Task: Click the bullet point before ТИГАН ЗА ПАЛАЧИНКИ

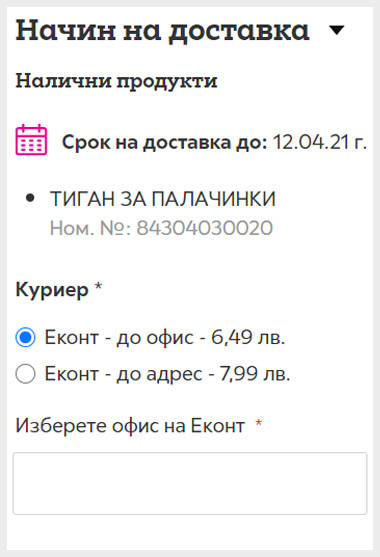Action: pos(30,198)
